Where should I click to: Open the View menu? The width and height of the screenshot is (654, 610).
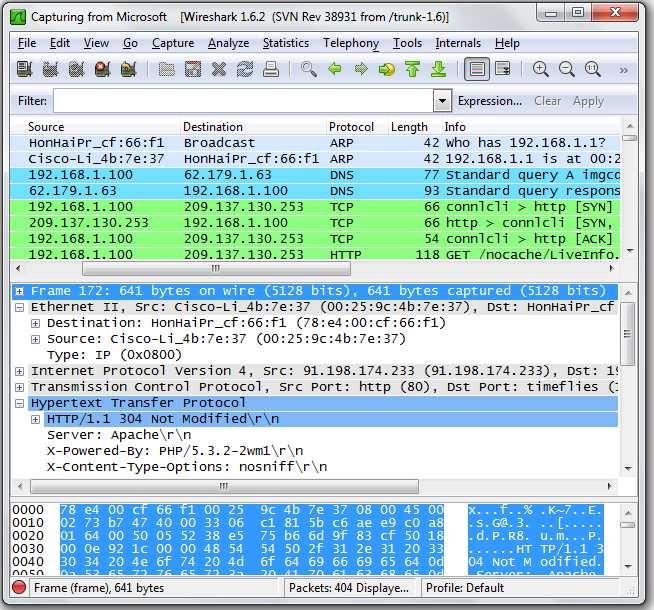point(96,43)
